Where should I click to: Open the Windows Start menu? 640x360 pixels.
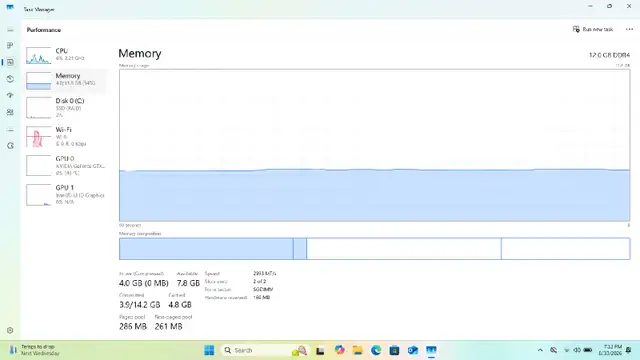(x=209, y=350)
